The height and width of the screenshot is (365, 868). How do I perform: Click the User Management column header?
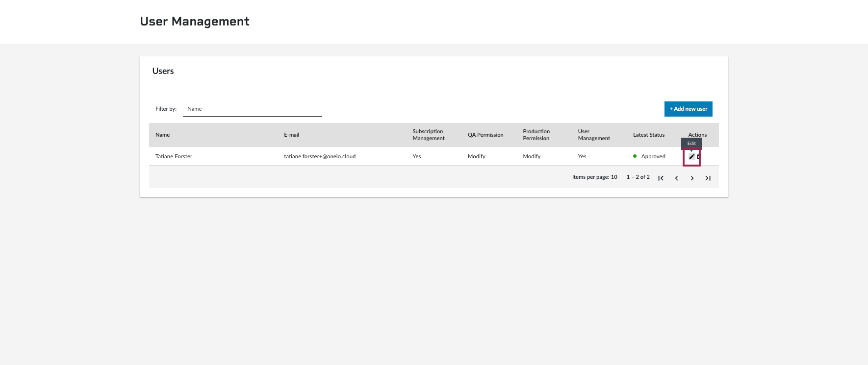click(x=594, y=135)
